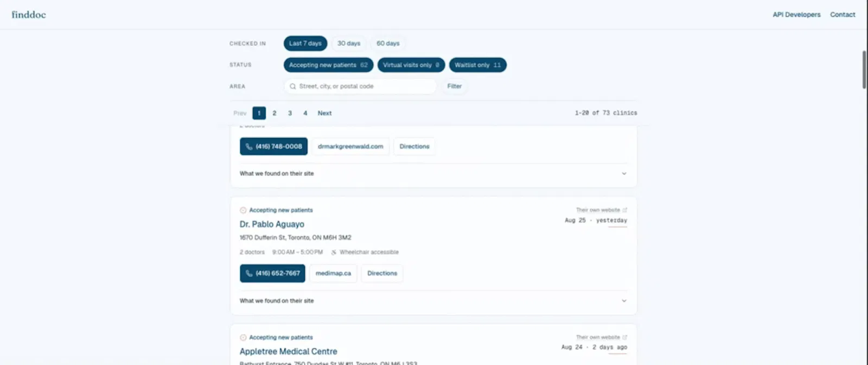
Task: Click Directions next to medimap.ca
Action: pos(382,273)
